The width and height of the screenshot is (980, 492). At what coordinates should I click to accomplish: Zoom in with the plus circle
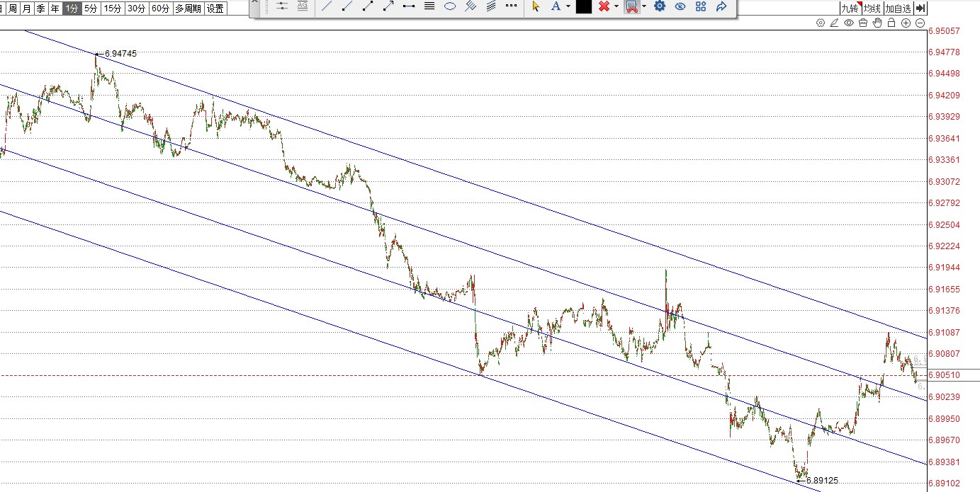tap(906, 23)
